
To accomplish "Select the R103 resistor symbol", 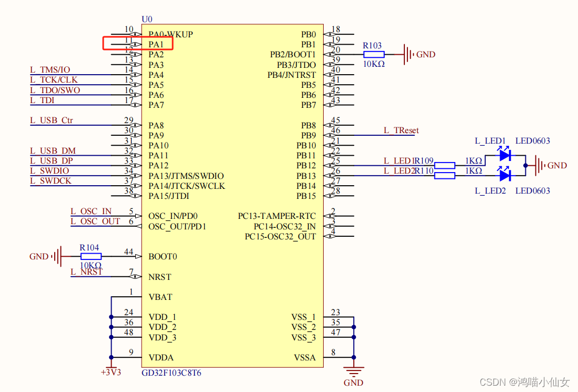I will click(x=374, y=55).
